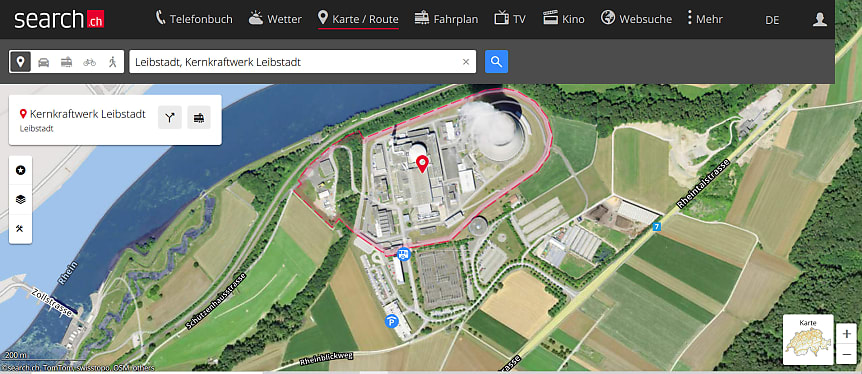This screenshot has height=374, width=862.
Task: Open the search.ch home logo
Action: click(59, 19)
